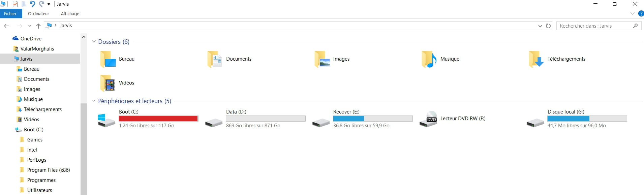Viewport: 644px width, 195px height.
Task: Open the Vidéos folder icon
Action: click(x=108, y=83)
